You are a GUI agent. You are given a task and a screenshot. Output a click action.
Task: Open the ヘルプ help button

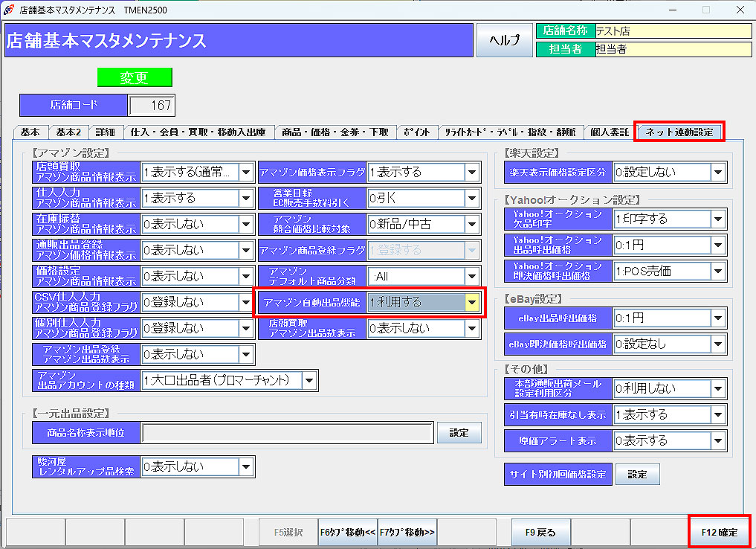coord(504,40)
